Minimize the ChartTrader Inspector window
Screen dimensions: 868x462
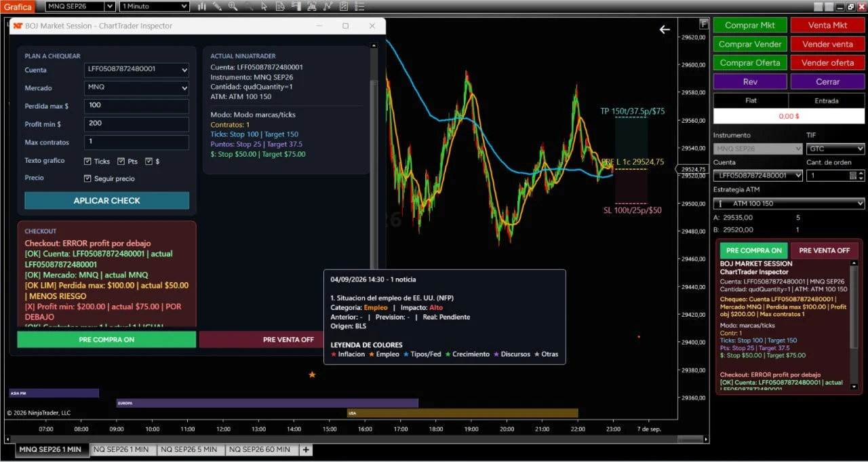[x=319, y=26]
